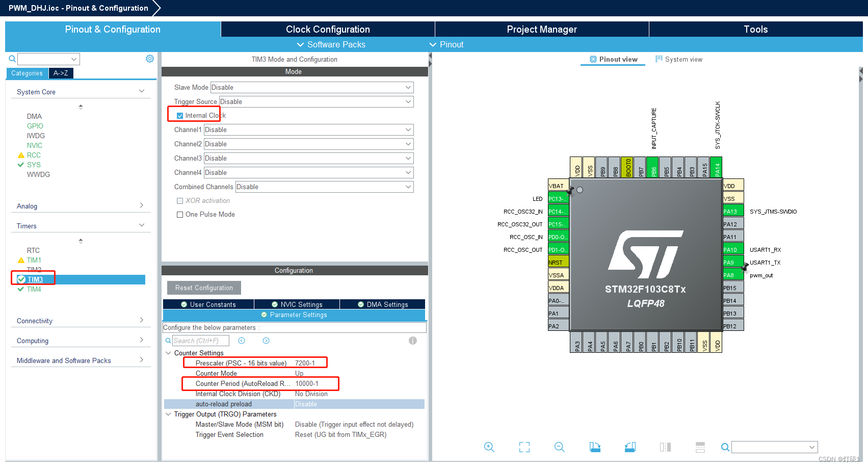Click the PA10 USART1_RX pin

pos(733,250)
